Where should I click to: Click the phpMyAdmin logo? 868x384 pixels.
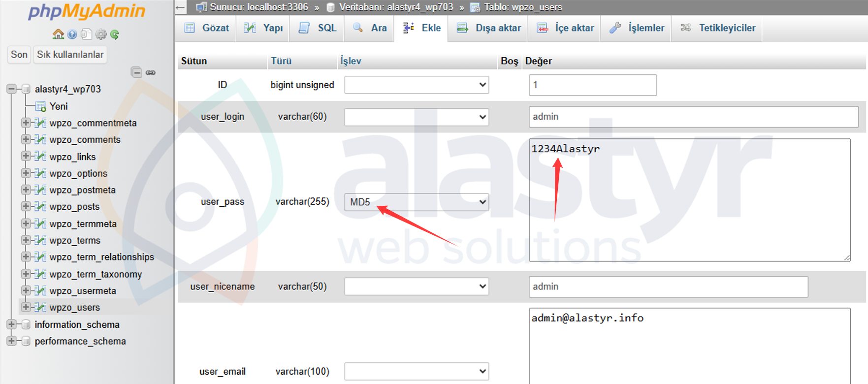[x=87, y=11]
